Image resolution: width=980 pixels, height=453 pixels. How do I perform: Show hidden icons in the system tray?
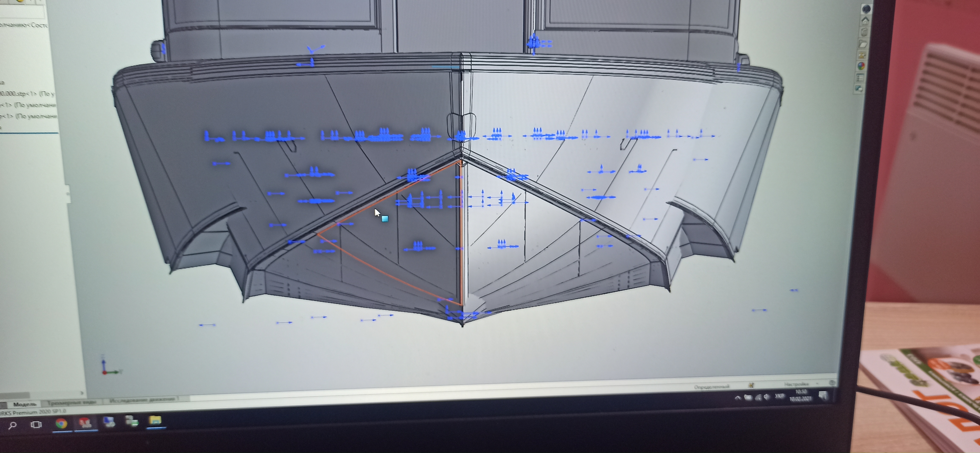(738, 398)
